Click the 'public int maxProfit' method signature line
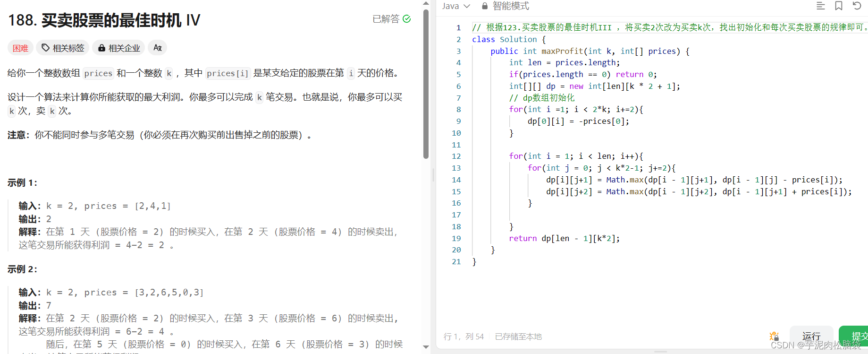The height and width of the screenshot is (354, 868). 590,51
